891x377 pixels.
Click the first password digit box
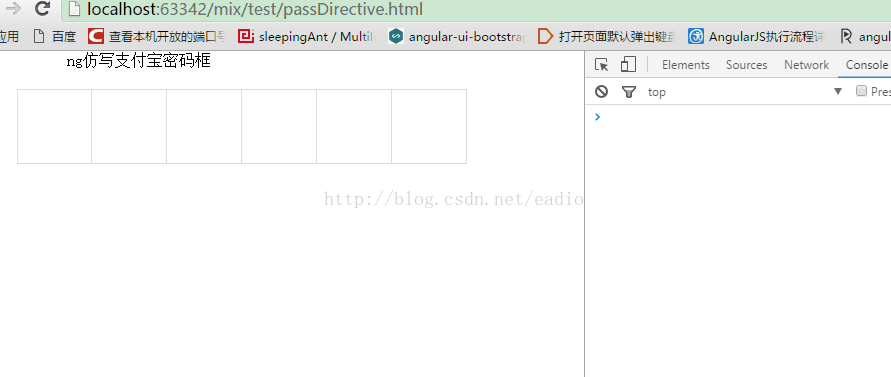[x=55, y=126]
